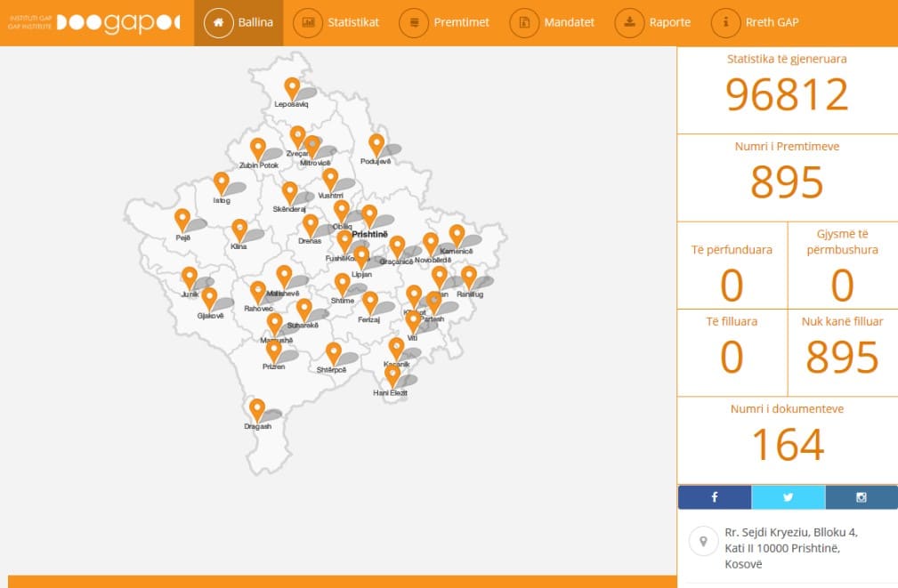The height and width of the screenshot is (588, 898).
Task: Click the Leposaviq map pin
Action: click(x=292, y=88)
